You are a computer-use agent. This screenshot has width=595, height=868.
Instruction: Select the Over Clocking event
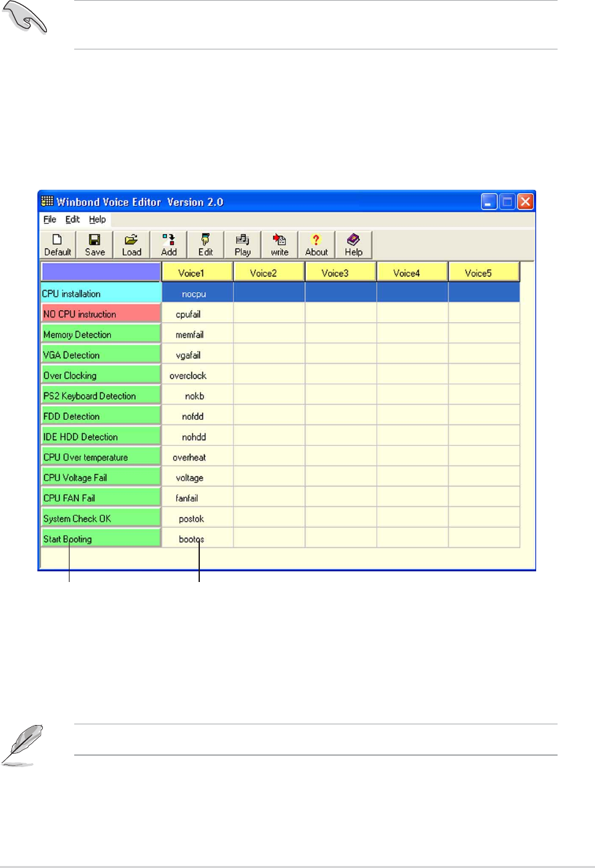pyautogui.click(x=101, y=376)
